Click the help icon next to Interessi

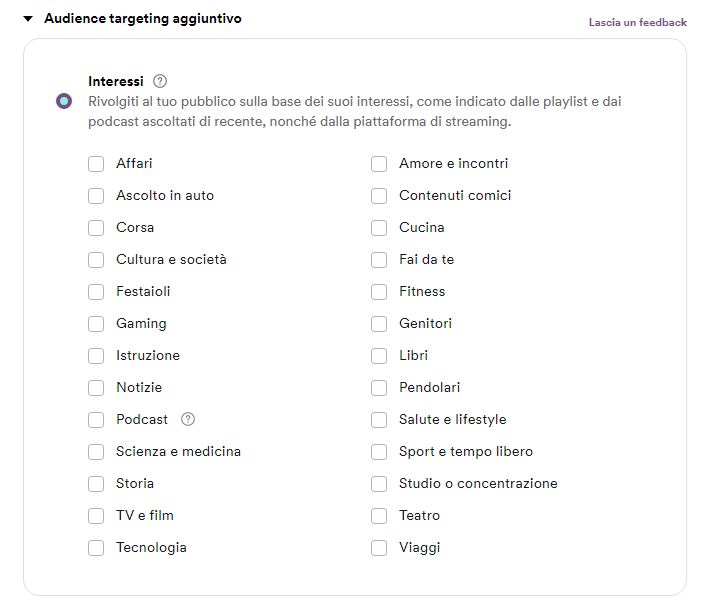160,81
